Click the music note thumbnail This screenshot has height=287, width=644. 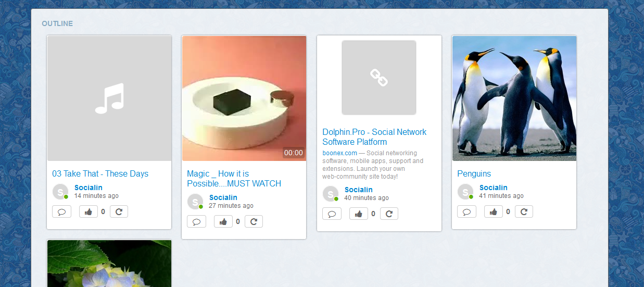pos(109,98)
